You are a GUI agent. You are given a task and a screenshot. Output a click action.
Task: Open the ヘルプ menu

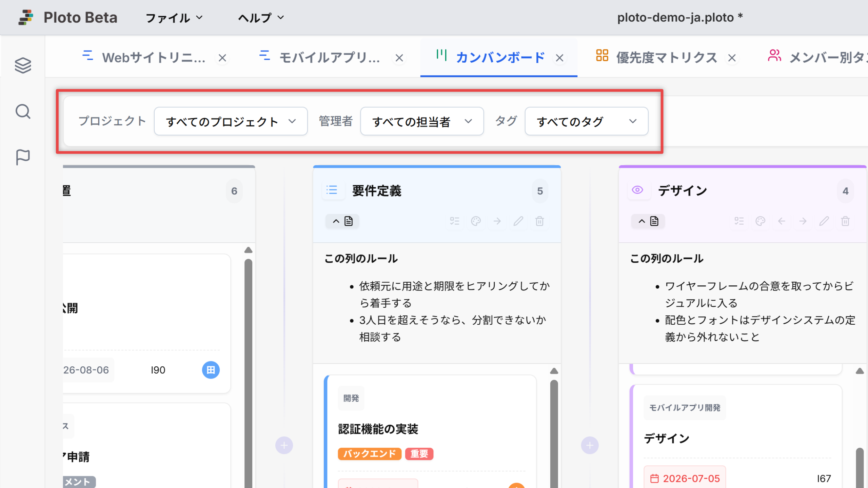point(261,18)
